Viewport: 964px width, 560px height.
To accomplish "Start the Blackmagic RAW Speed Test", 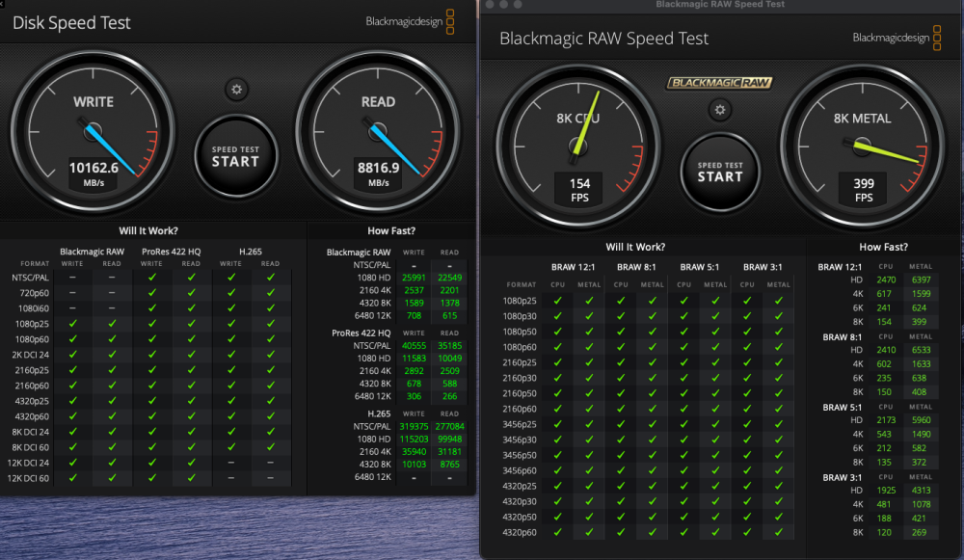I will click(720, 173).
